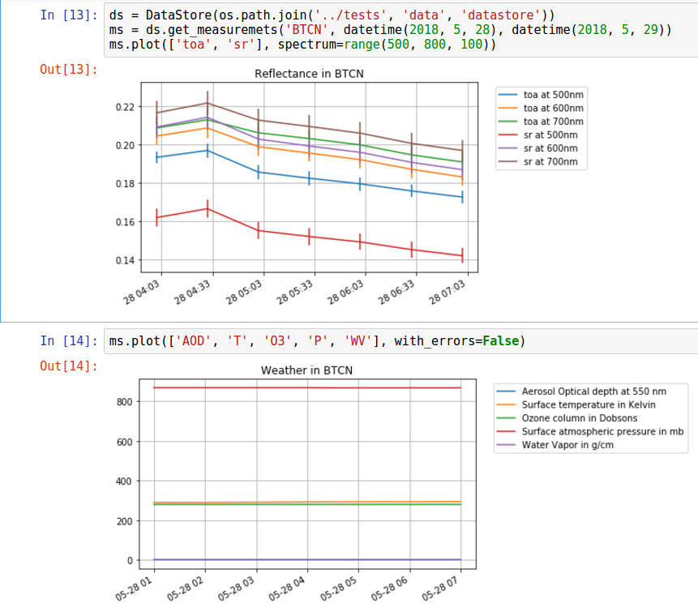
Task: Click 'Water Vapor in g/cm' legend entry
Action: click(x=569, y=444)
